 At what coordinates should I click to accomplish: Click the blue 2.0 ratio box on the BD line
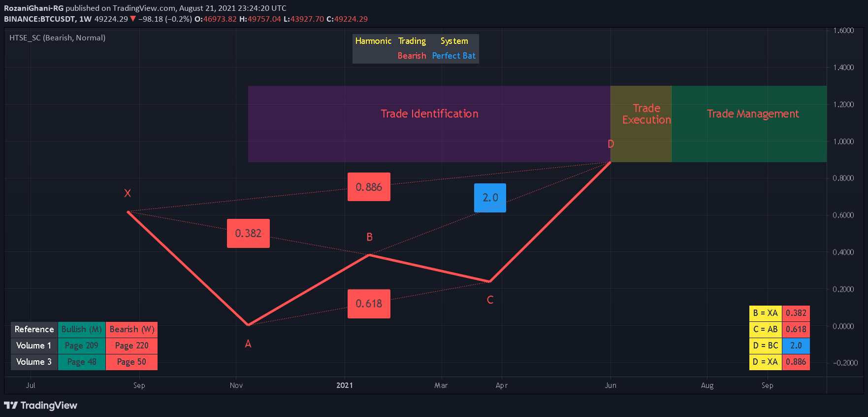490,198
